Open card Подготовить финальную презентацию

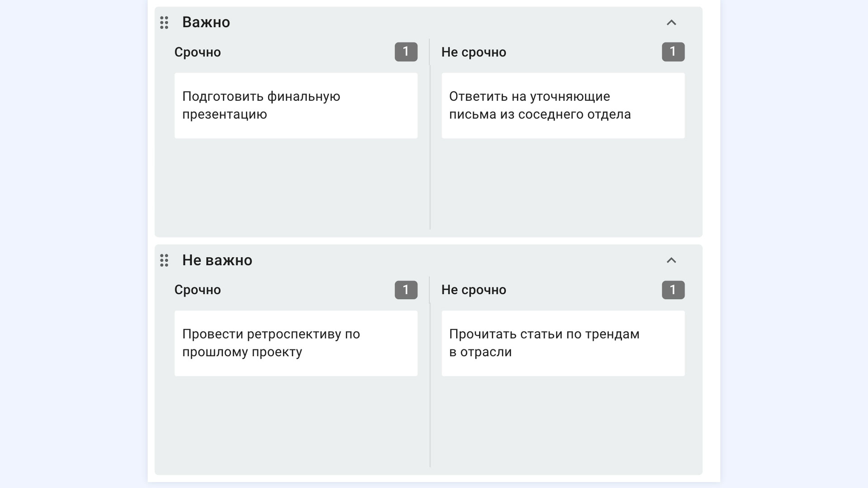(x=296, y=105)
